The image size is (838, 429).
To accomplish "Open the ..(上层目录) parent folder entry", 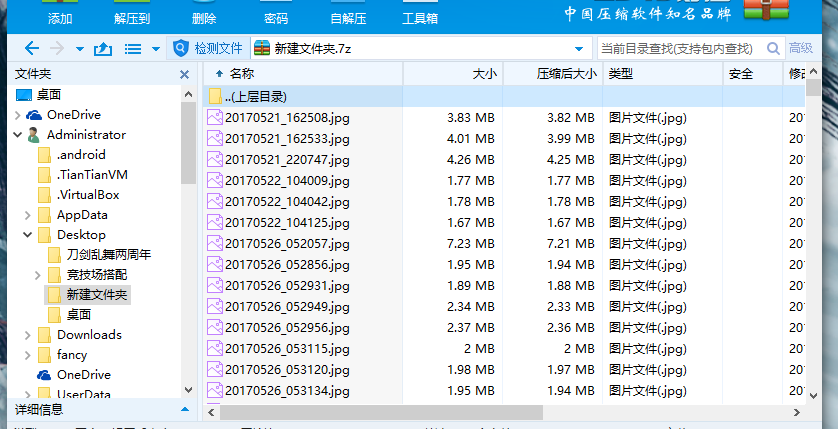I will point(256,97).
